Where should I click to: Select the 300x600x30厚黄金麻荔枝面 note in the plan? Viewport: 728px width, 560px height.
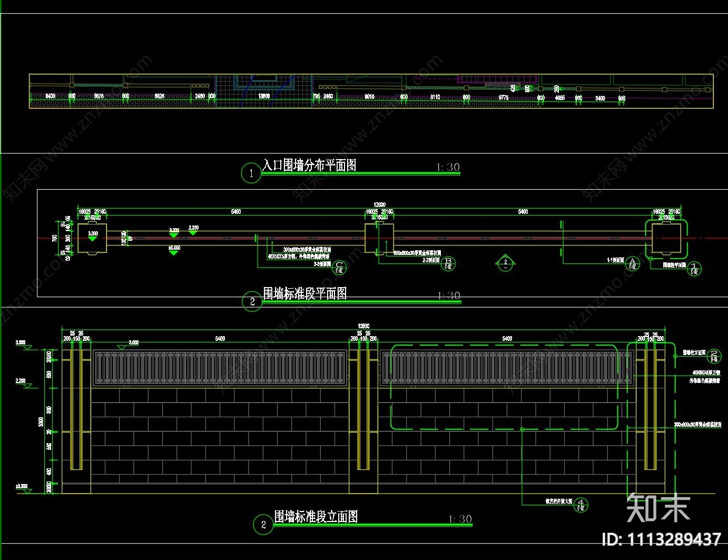(x=307, y=250)
